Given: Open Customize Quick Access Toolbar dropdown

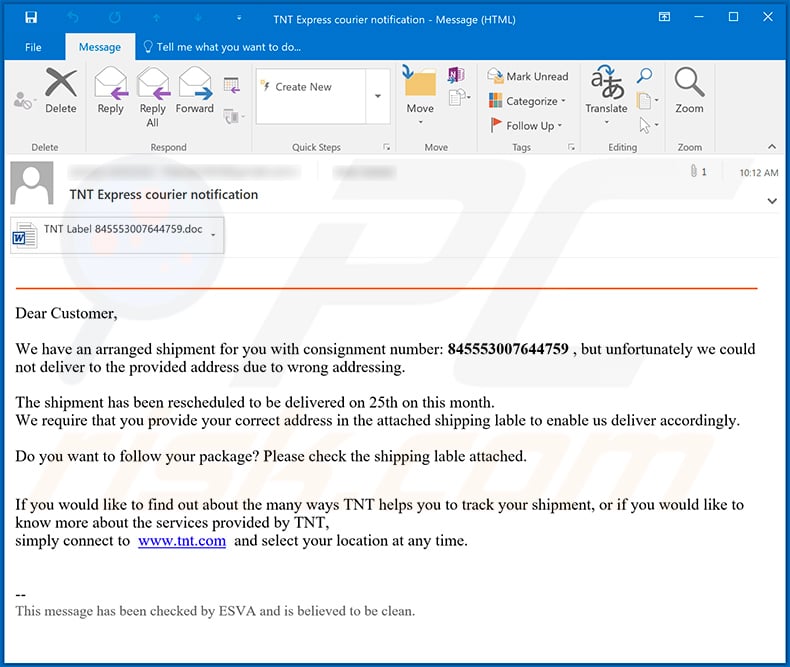Looking at the screenshot, I should 239,18.
